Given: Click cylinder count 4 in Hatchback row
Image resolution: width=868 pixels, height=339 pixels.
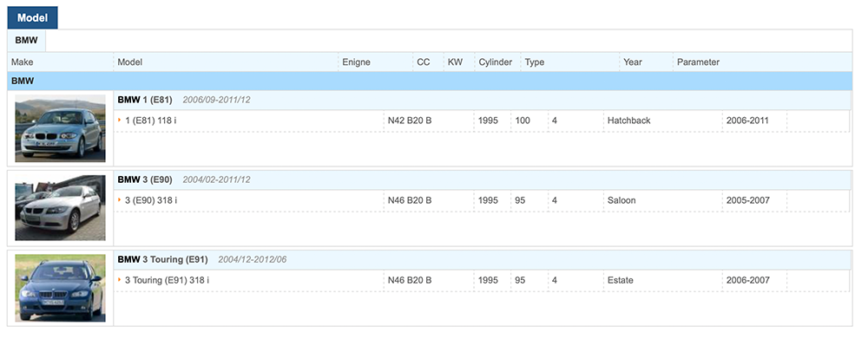Looking at the screenshot, I should [x=555, y=121].
